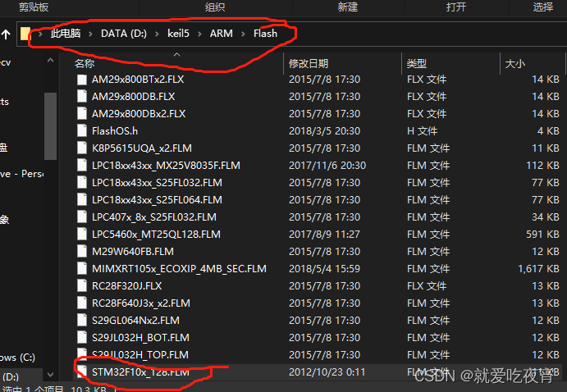567x392 pixels.
Task: Expand chevron after keil5 breadcrumb
Action: (199, 34)
